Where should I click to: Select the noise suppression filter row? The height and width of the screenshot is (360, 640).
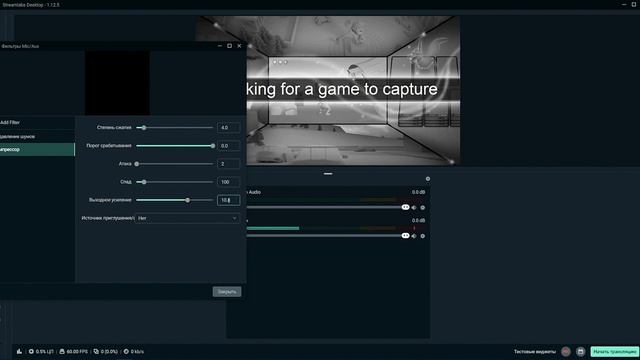point(37,136)
